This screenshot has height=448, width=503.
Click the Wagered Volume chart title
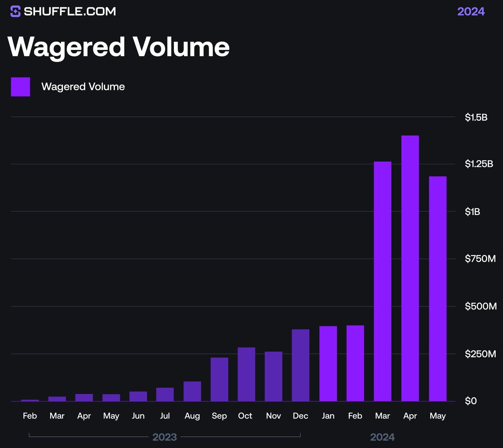[119, 47]
